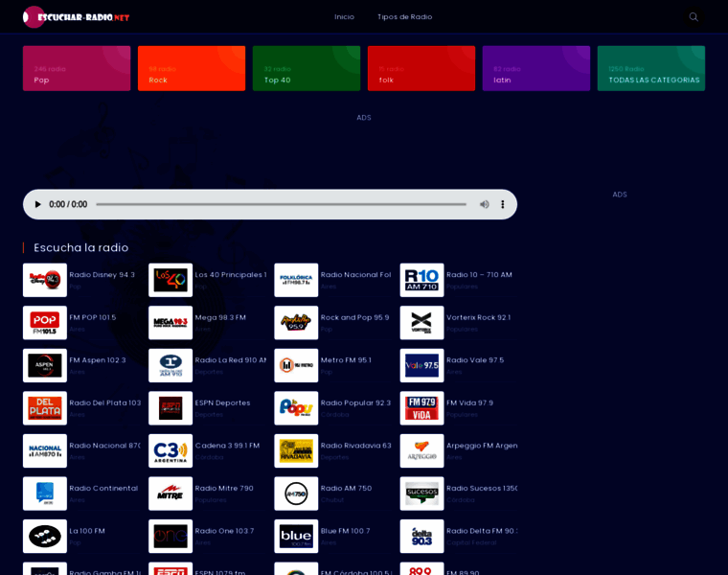
Task: Seek on the audio progress bar
Action: (281, 204)
